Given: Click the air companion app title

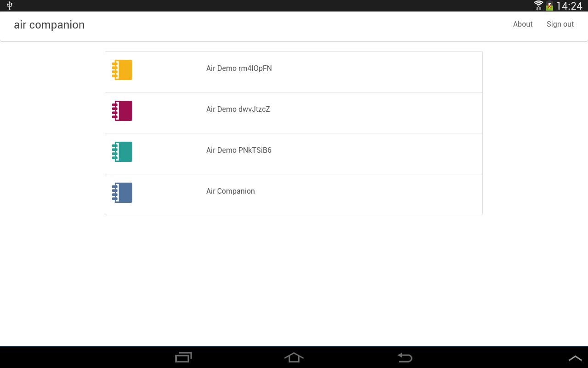Looking at the screenshot, I should coord(49,25).
